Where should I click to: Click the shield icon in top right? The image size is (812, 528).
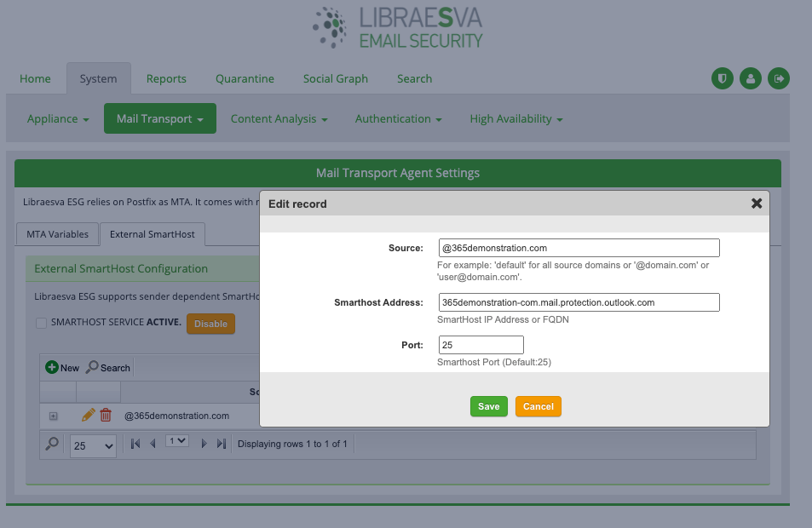point(722,78)
